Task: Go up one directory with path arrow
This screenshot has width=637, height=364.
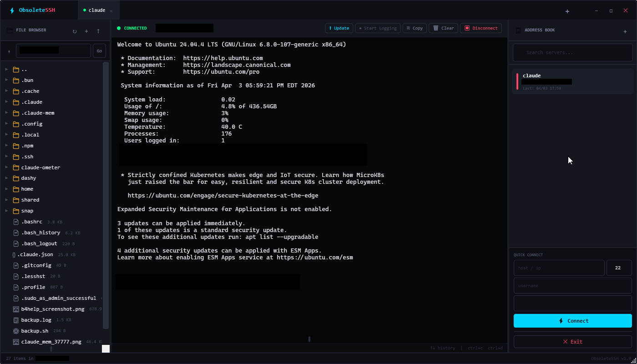Action: (x=9, y=51)
